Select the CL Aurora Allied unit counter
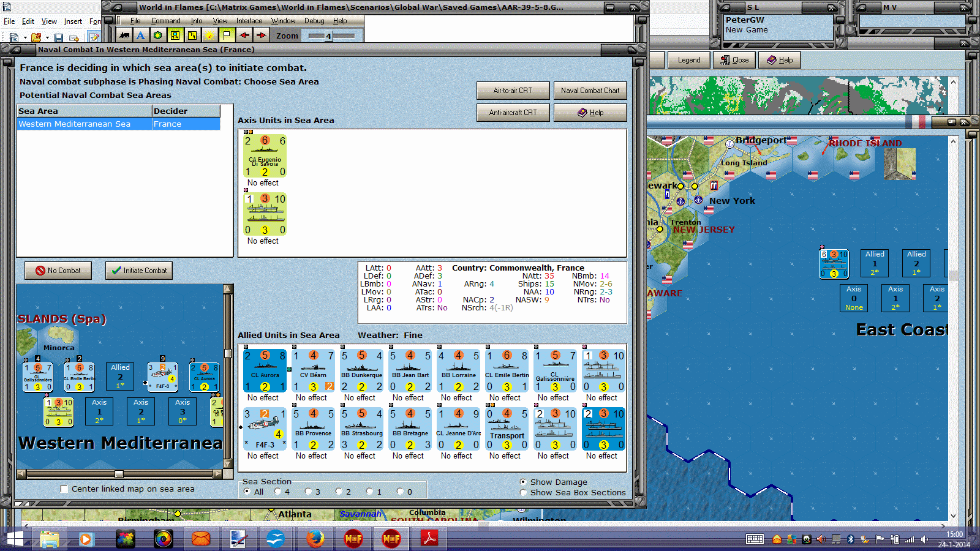 pos(265,371)
